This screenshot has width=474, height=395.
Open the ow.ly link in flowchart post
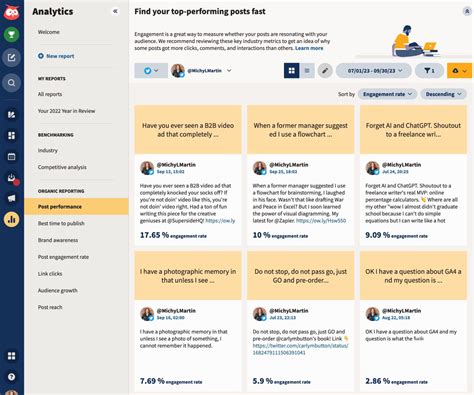click(x=321, y=221)
